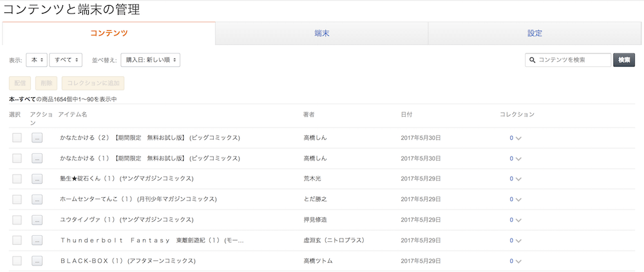Image resolution: width=644 pixels, height=272 pixels.
Task: Click author 押見修造
Action: point(315,220)
